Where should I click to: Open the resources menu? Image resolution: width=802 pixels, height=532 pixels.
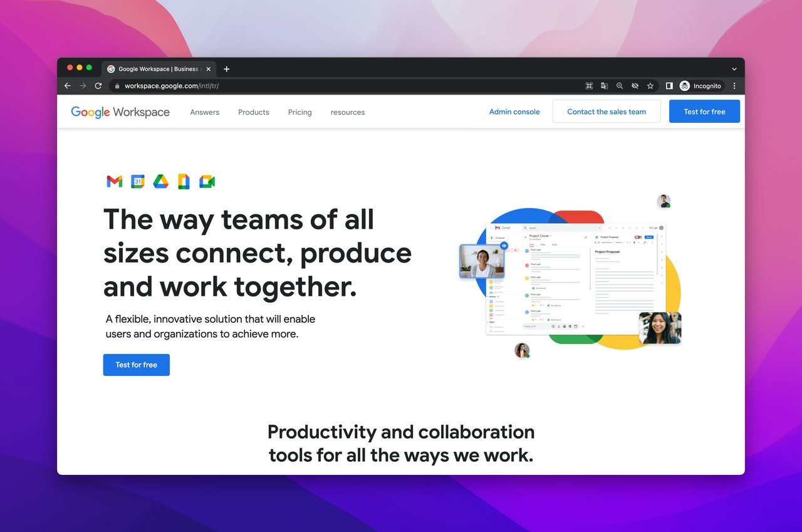pyautogui.click(x=348, y=112)
